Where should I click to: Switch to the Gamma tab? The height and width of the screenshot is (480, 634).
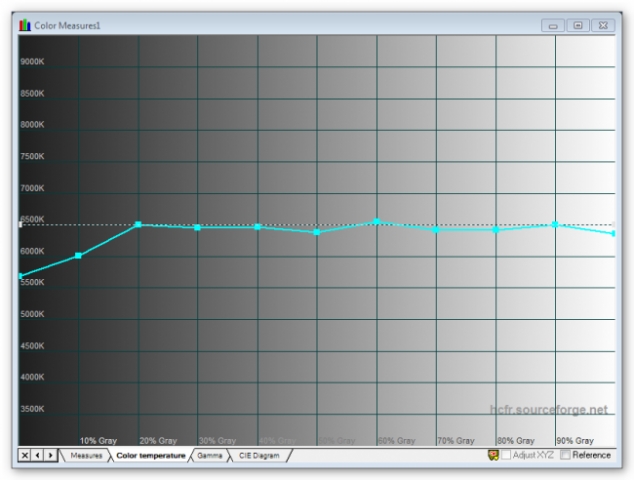coord(210,455)
